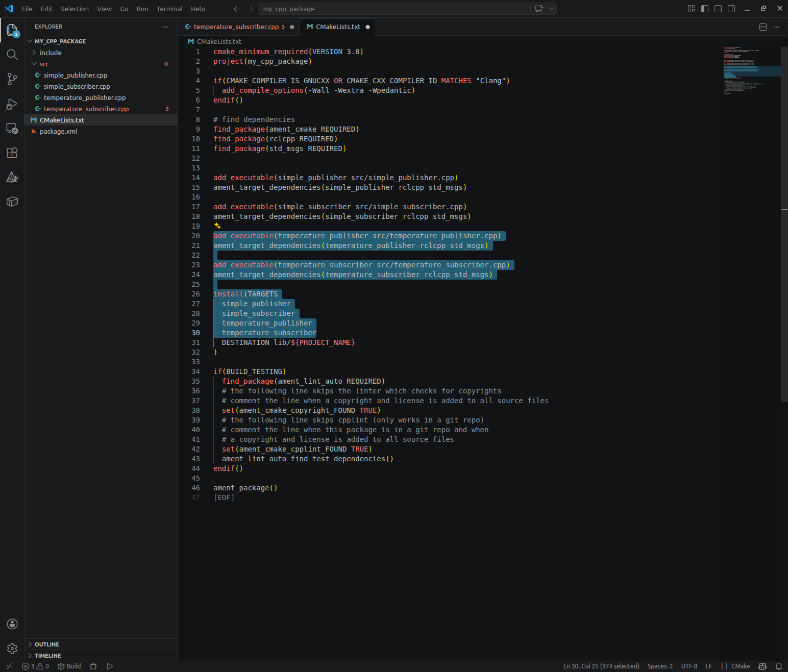This screenshot has width=788, height=672.
Task: Expand the OUTLINE section
Action: [101, 644]
